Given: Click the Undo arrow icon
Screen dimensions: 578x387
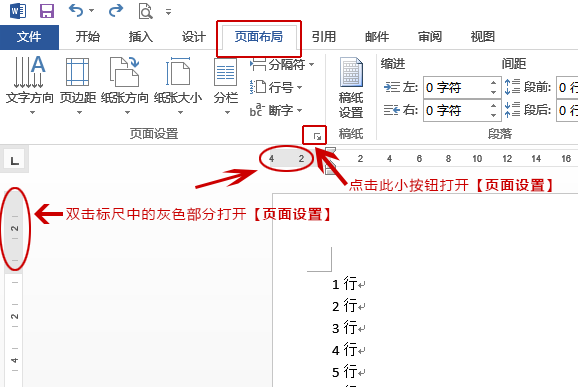Looking at the screenshot, I should [x=76, y=10].
